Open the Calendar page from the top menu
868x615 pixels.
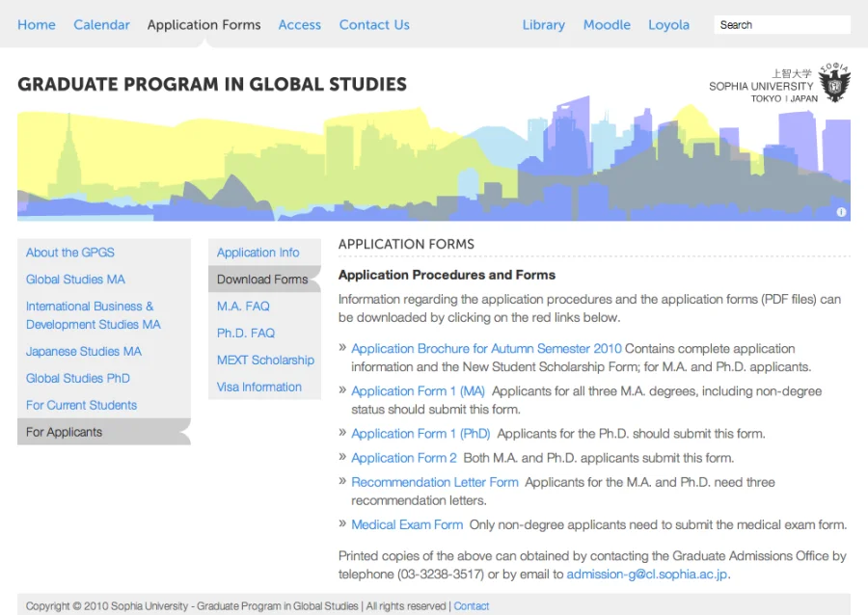(101, 25)
